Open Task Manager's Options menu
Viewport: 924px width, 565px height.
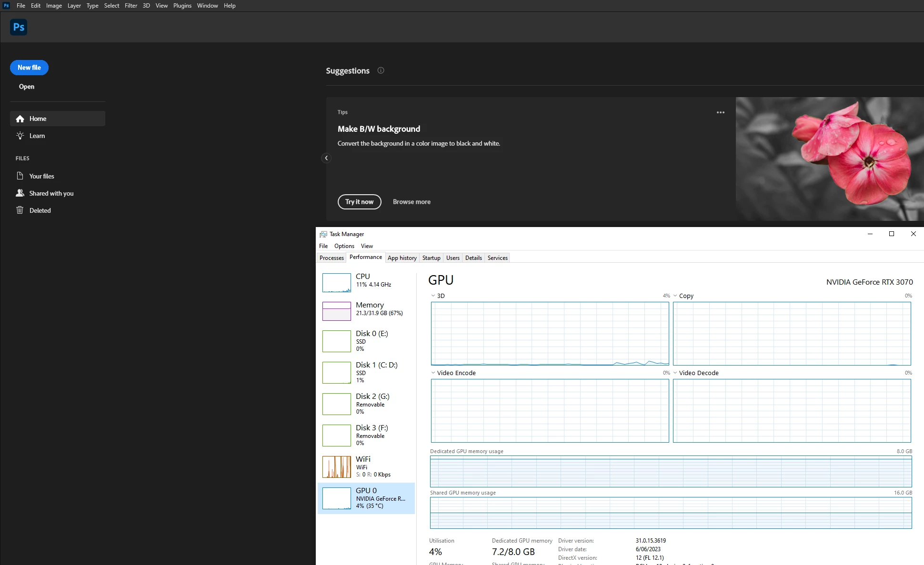click(344, 246)
